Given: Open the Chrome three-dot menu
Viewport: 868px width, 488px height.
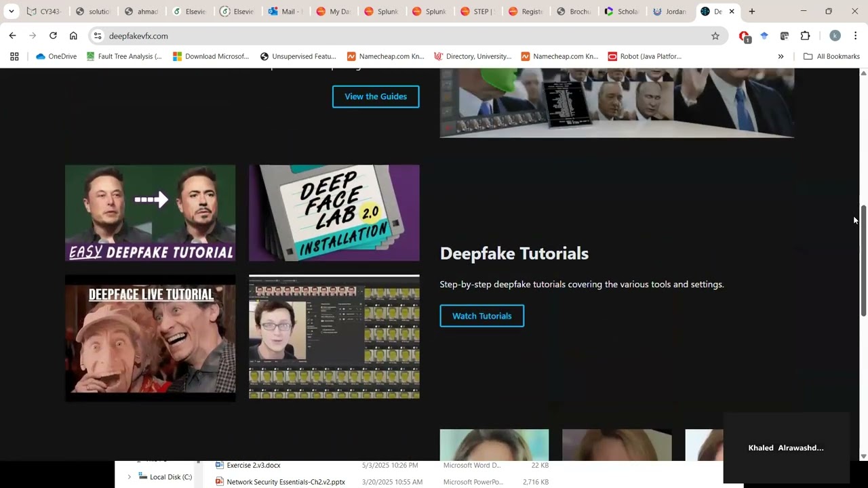Looking at the screenshot, I should [x=855, y=36].
